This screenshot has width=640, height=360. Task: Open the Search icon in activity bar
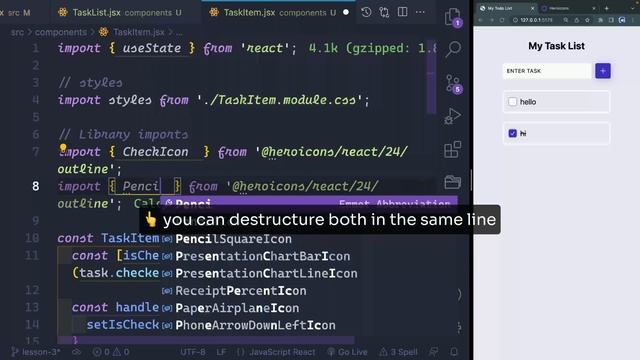[x=453, y=49]
